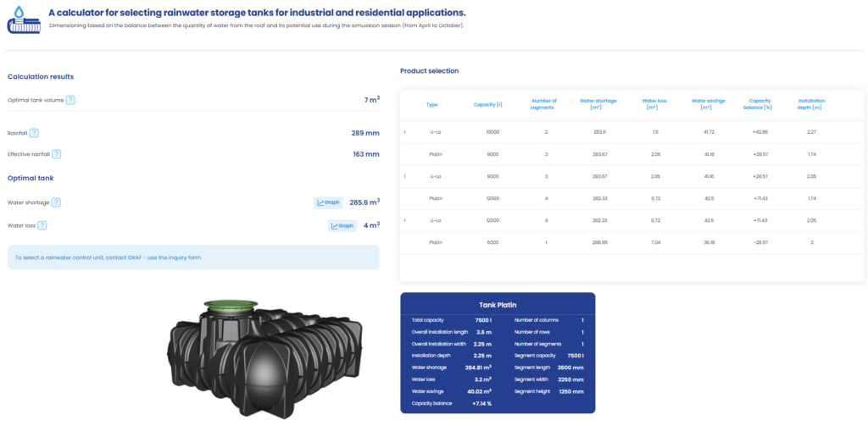The height and width of the screenshot is (426, 868).
Task: Select the Li-Lo row with capacity 10000
Action: [x=631, y=132]
